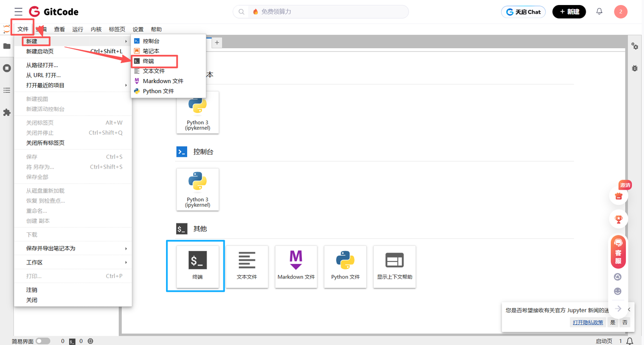
Task: Choose 从 URL 打开... menu entry
Action: tap(73, 75)
